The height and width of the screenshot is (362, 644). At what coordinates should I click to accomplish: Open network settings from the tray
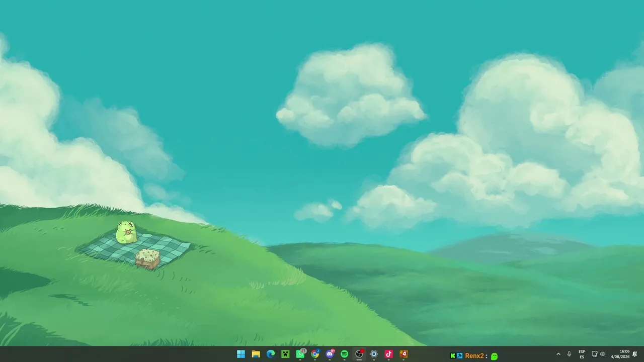[594, 354]
